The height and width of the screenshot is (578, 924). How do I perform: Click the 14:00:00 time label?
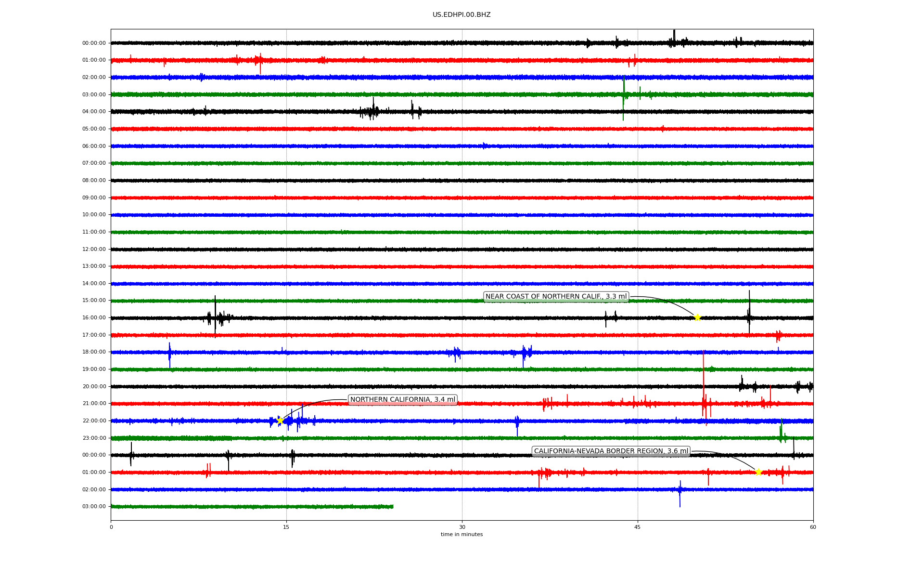tap(94, 284)
